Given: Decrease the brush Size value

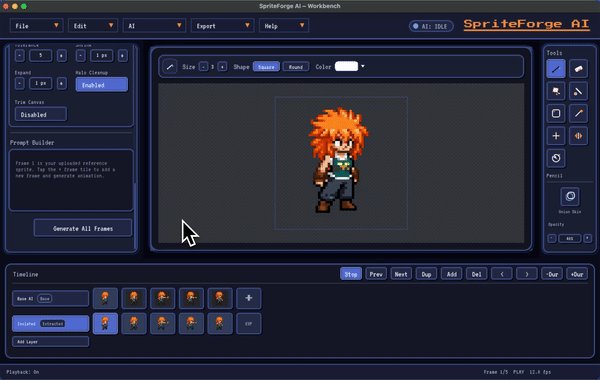Looking at the screenshot, I should (x=204, y=67).
